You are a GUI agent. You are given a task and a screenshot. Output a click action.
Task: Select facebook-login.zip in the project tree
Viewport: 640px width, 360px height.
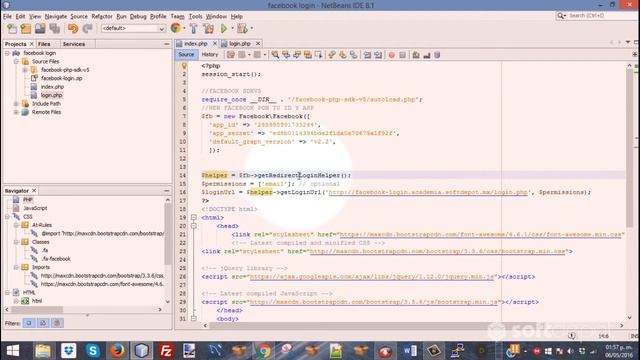tap(62, 78)
